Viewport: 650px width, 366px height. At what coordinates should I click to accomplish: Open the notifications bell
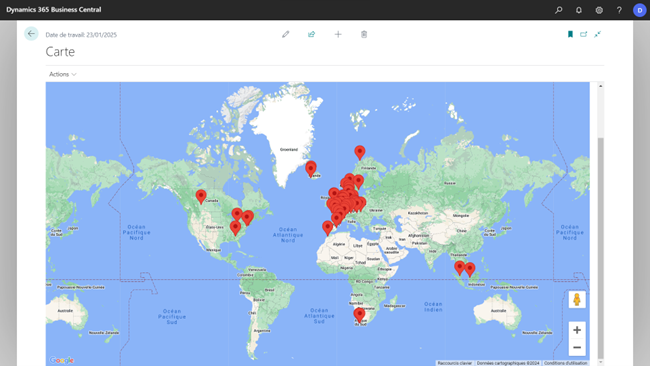579,10
